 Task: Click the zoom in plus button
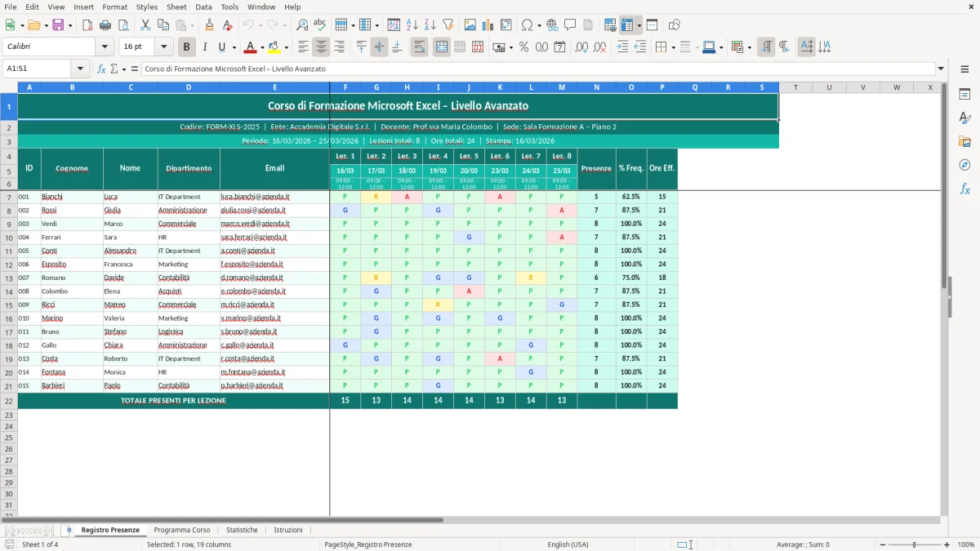pyautogui.click(x=947, y=544)
